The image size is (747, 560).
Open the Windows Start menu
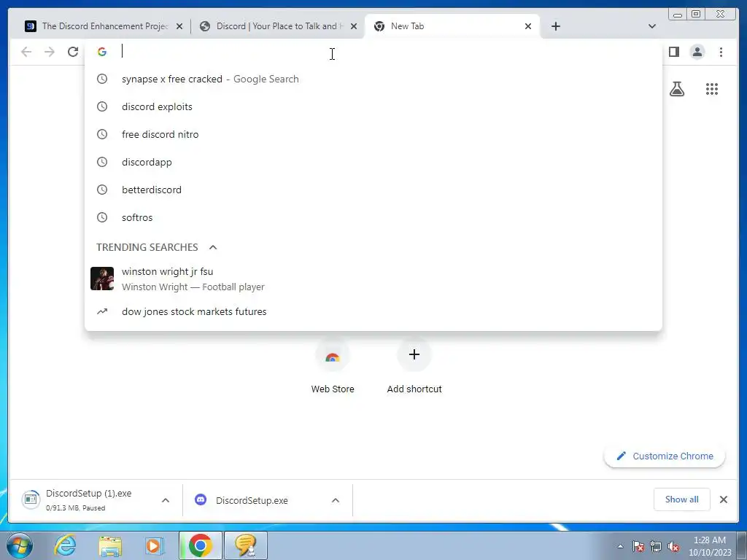point(19,545)
